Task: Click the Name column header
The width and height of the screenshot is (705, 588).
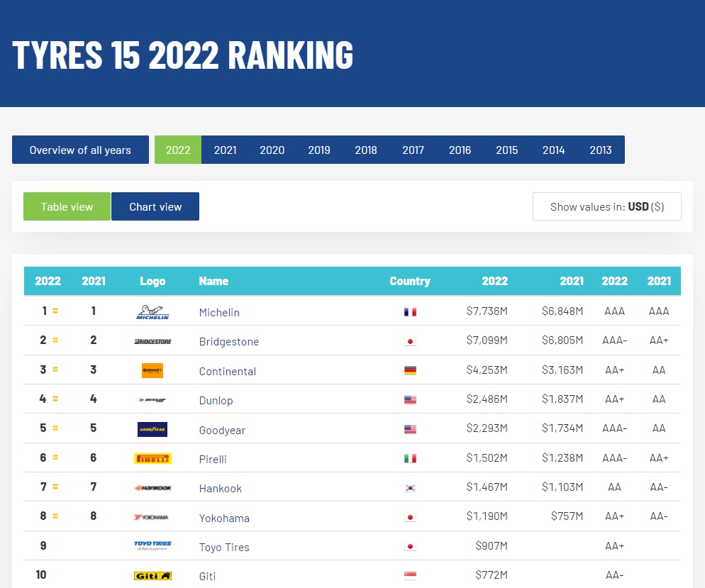Action: (x=213, y=281)
